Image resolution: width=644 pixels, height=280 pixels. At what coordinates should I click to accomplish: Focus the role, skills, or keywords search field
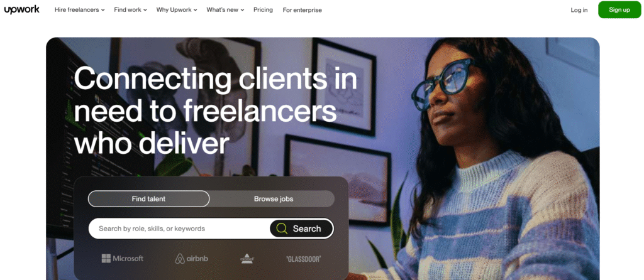click(x=179, y=229)
